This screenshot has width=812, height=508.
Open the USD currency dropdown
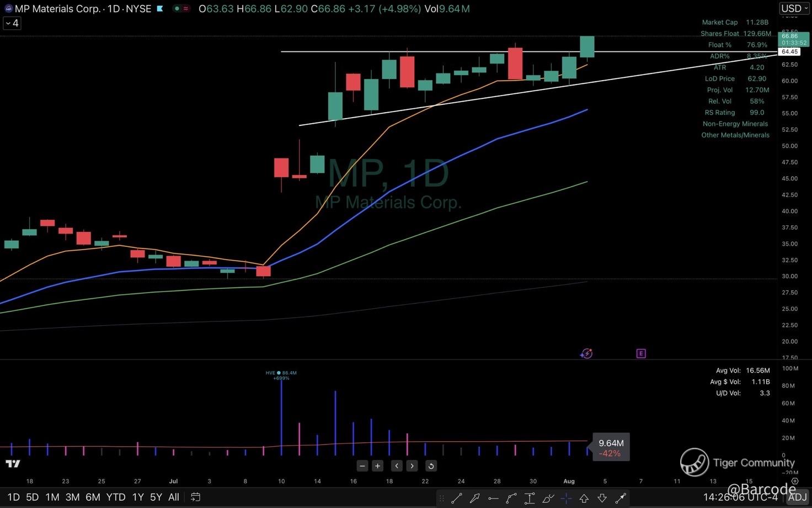pos(794,8)
